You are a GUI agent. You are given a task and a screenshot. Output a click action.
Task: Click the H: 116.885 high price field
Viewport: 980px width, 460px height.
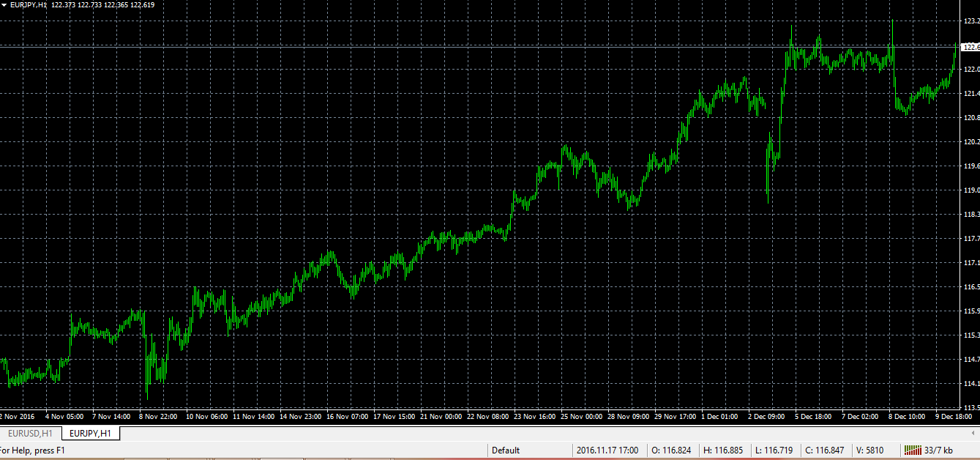click(722, 450)
